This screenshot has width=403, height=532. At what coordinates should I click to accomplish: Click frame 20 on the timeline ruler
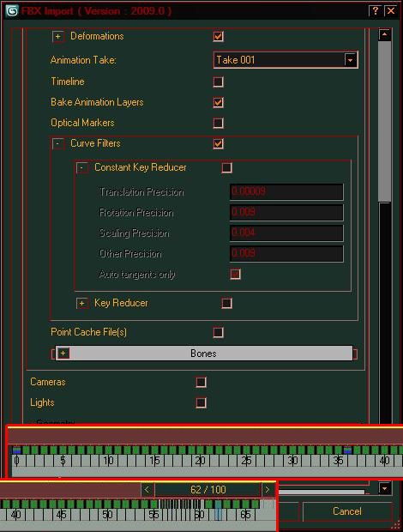200,461
